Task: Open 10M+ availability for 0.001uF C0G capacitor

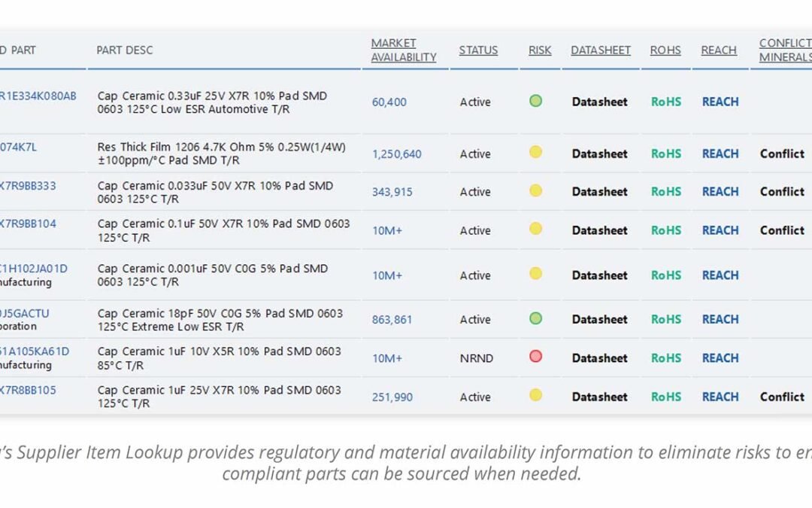Action: 387,275
